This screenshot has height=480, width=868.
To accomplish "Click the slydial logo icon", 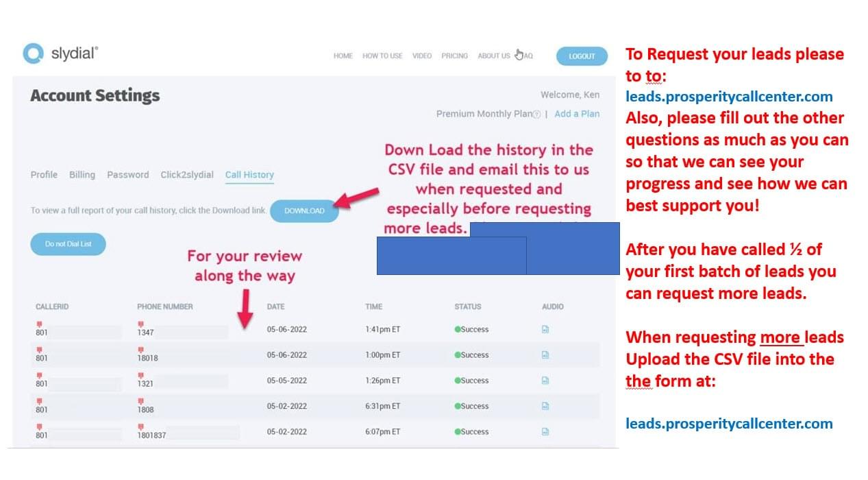I will (x=33, y=53).
